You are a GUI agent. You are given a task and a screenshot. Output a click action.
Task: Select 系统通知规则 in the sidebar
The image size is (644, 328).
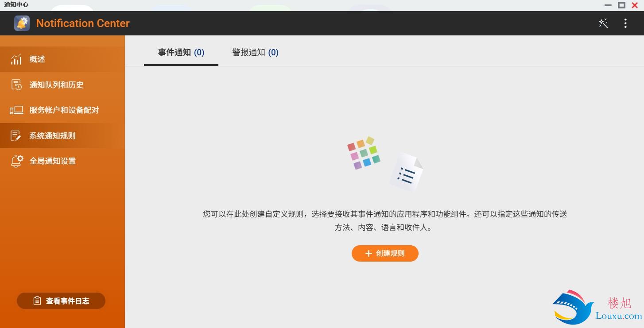(62, 136)
